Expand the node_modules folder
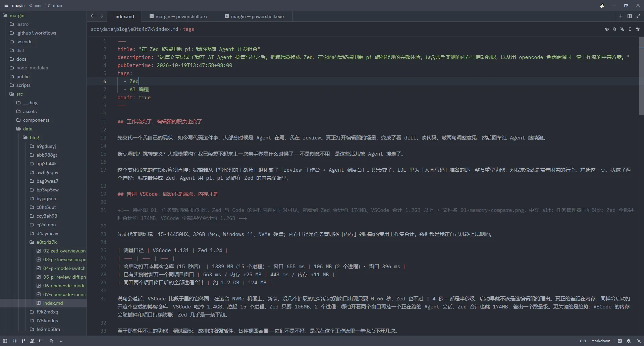This screenshot has width=644, height=346. tap(44, 68)
